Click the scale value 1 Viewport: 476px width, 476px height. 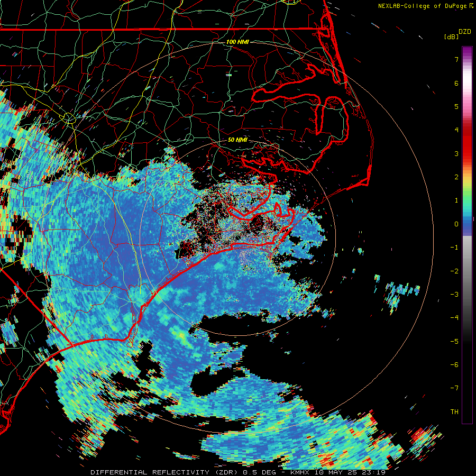pyautogui.click(x=456, y=200)
